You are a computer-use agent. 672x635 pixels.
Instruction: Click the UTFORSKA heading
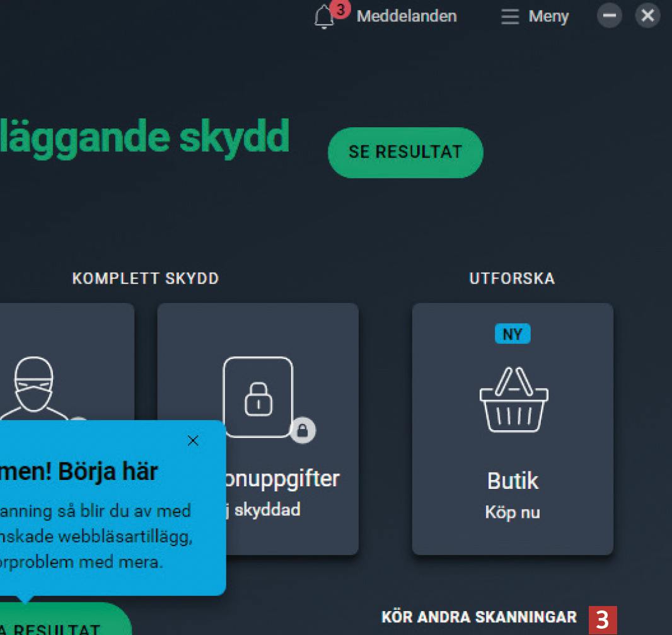pyautogui.click(x=512, y=278)
